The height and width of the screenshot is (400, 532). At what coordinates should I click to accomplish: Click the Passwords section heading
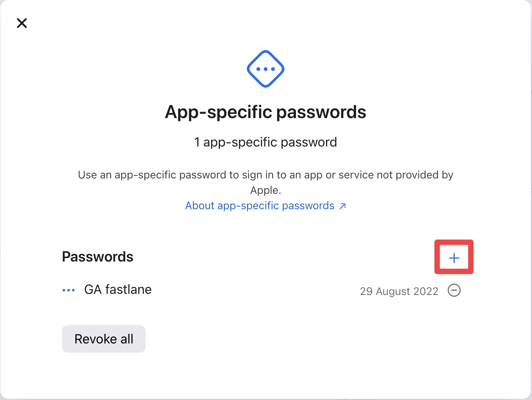pyautogui.click(x=98, y=257)
